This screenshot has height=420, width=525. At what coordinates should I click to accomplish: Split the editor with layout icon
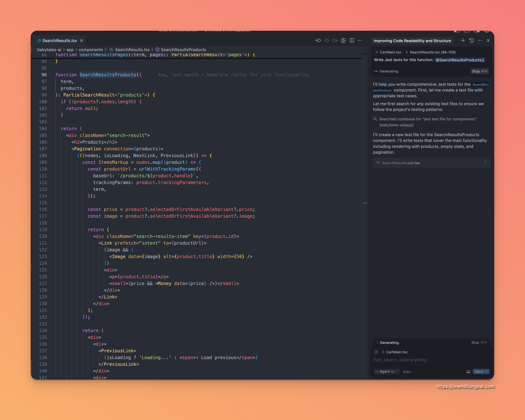[352, 40]
